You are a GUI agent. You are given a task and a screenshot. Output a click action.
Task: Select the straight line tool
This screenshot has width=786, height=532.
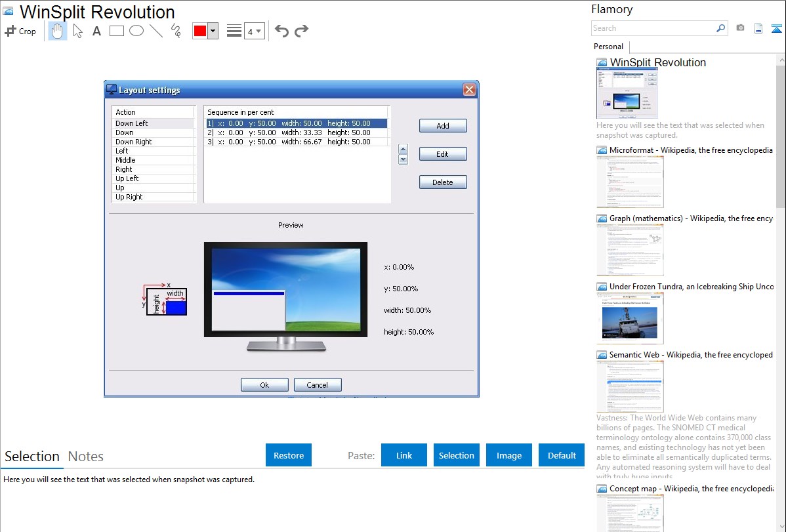(x=156, y=31)
